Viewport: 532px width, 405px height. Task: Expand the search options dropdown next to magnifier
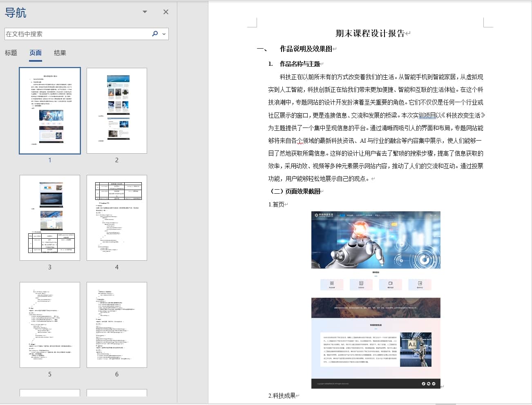click(x=164, y=34)
